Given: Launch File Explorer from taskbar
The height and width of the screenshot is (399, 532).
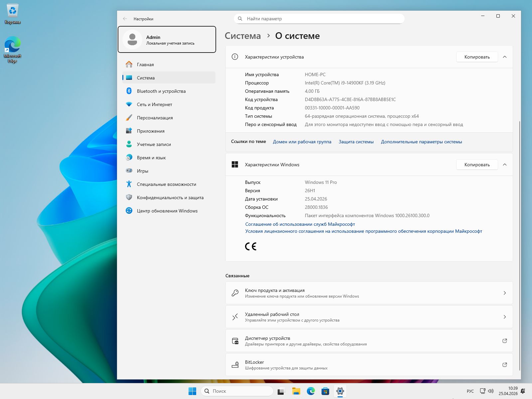Looking at the screenshot, I should [296, 391].
